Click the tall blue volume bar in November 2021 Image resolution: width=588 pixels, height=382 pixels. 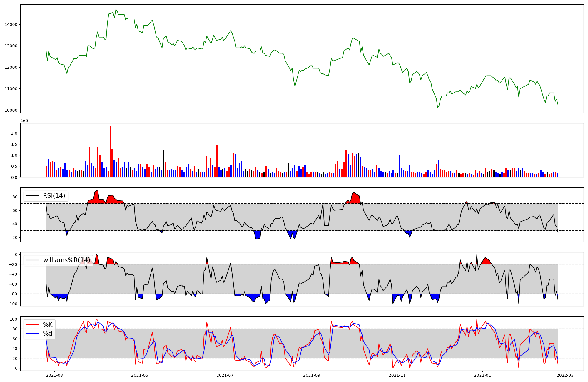coord(399,166)
